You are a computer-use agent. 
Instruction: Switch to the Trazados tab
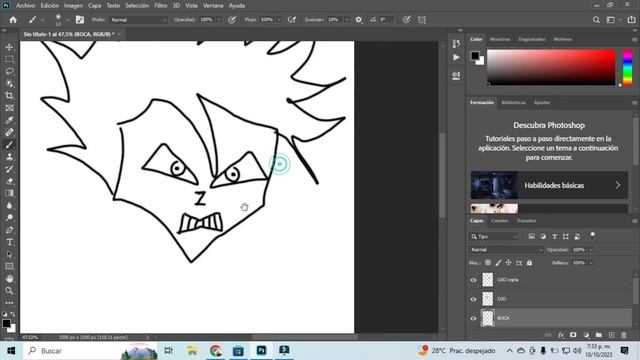[x=526, y=221]
